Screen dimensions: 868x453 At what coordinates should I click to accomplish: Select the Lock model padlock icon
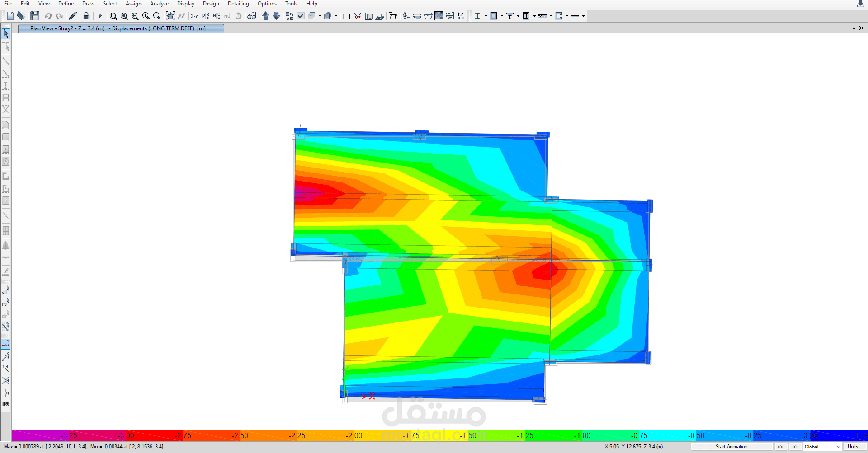[86, 16]
